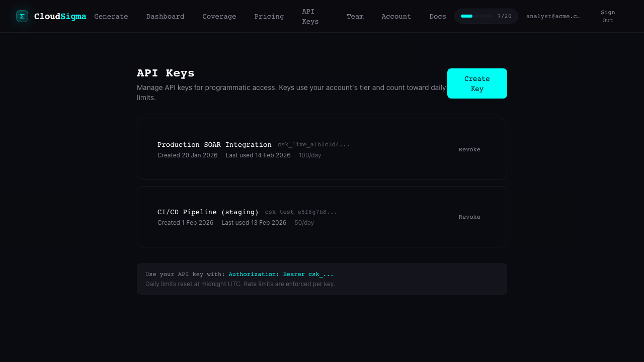Click the truncated csk_test_e5f6g7h8 key string

[301, 212]
